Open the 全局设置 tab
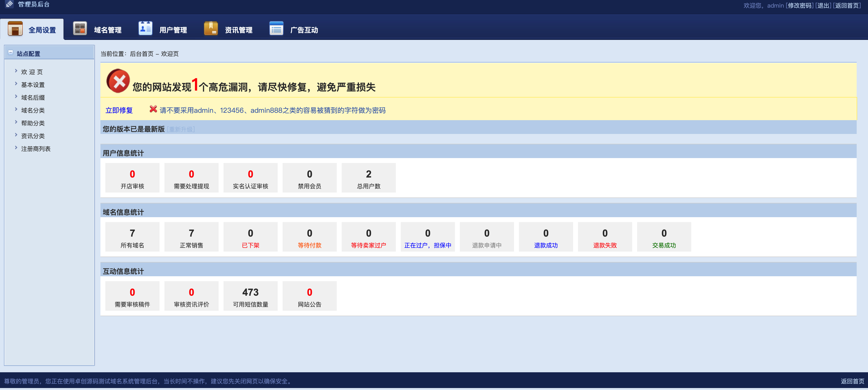Screen dimensions: 868x390 click(32, 29)
